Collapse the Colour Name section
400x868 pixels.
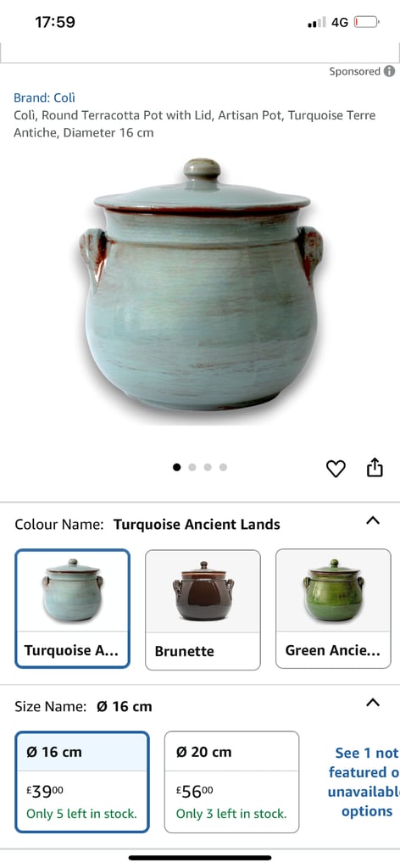(374, 520)
